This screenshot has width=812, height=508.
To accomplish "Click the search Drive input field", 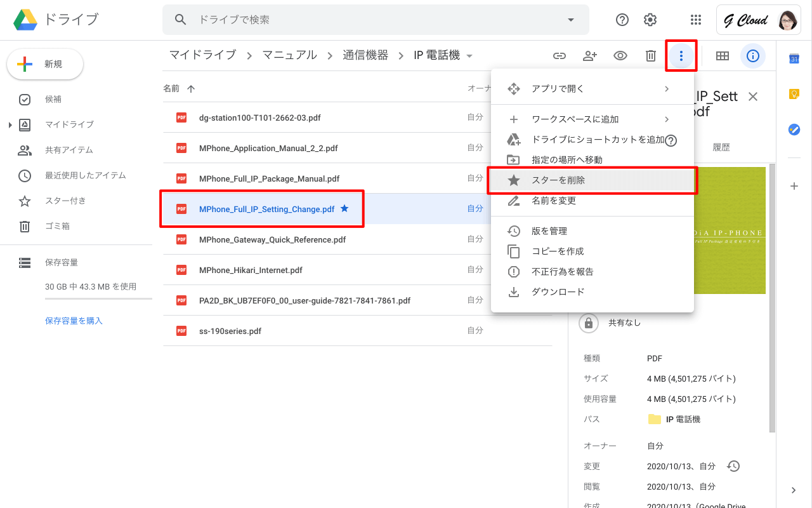I will pyautogui.click(x=374, y=20).
